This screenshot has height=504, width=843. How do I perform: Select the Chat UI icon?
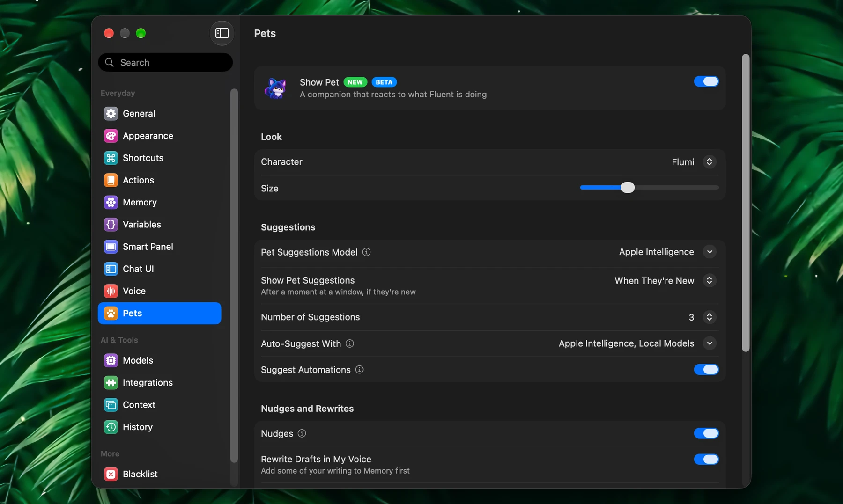[111, 269]
